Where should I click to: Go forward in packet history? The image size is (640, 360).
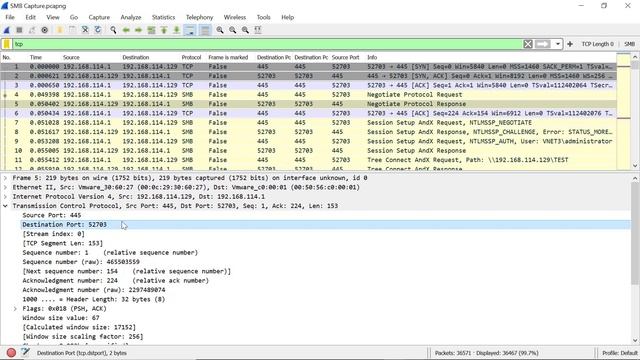[138, 30]
